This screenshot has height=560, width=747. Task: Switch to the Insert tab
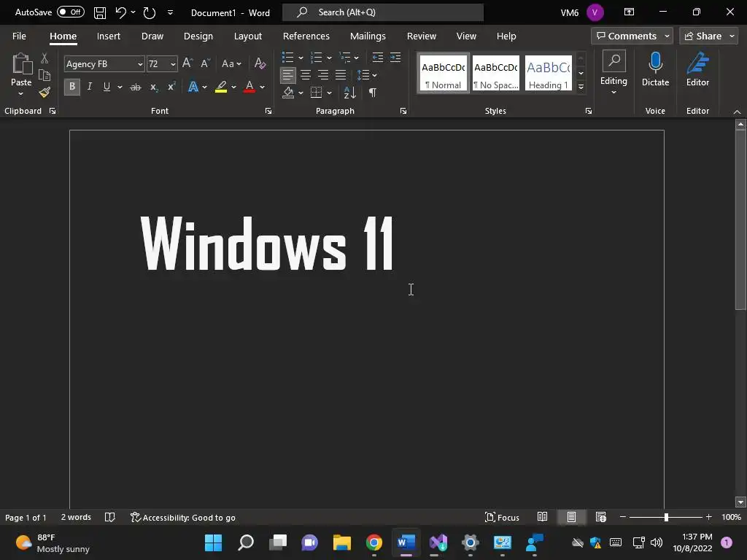109,36
